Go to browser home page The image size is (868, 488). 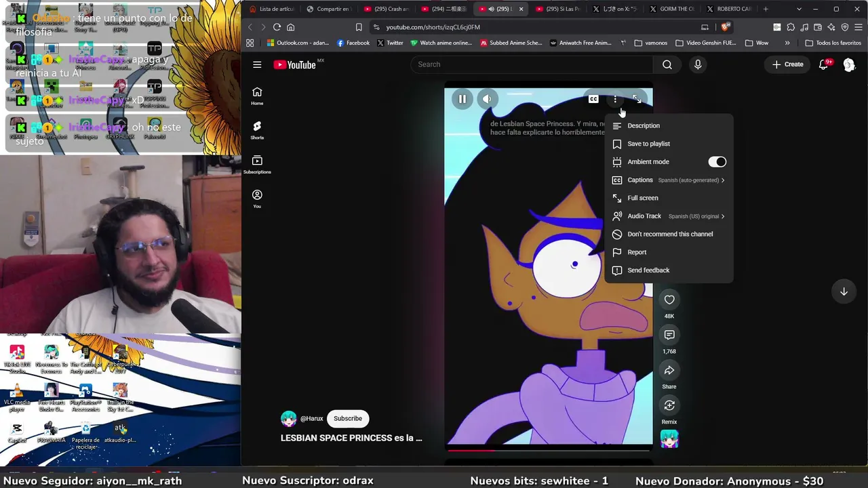tap(291, 27)
